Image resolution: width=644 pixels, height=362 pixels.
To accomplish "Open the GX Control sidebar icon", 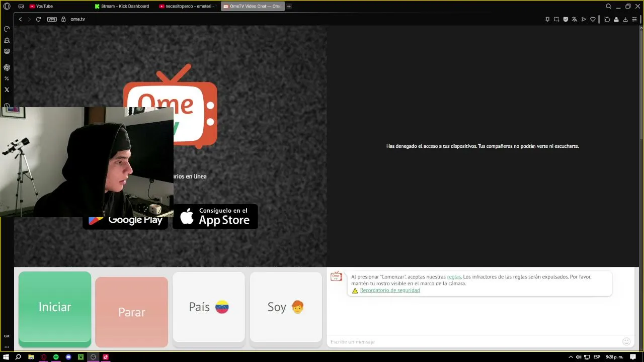I will click(7, 29).
